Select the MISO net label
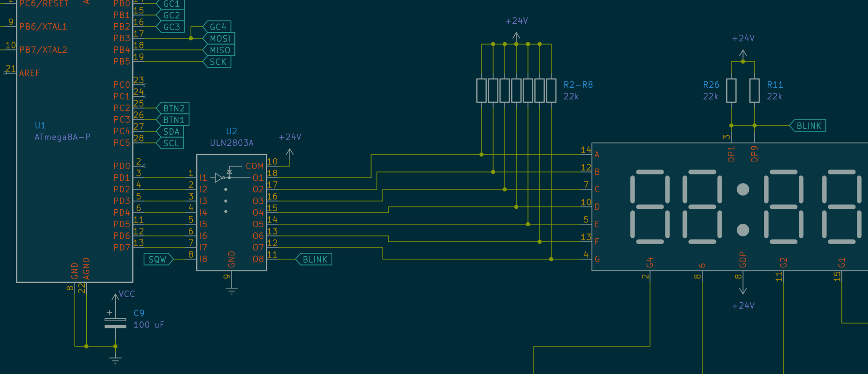This screenshot has height=374, width=868. 218,50
